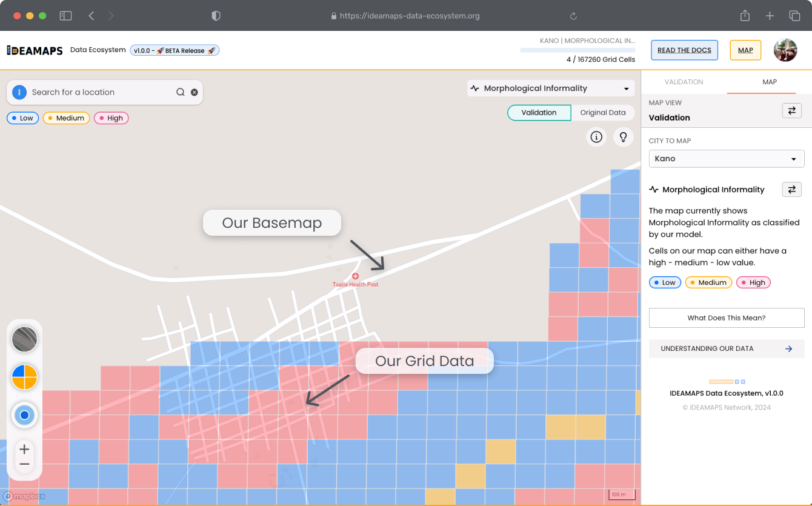The height and width of the screenshot is (506, 812).
Task: Open the Kano city dropdown
Action: point(726,158)
